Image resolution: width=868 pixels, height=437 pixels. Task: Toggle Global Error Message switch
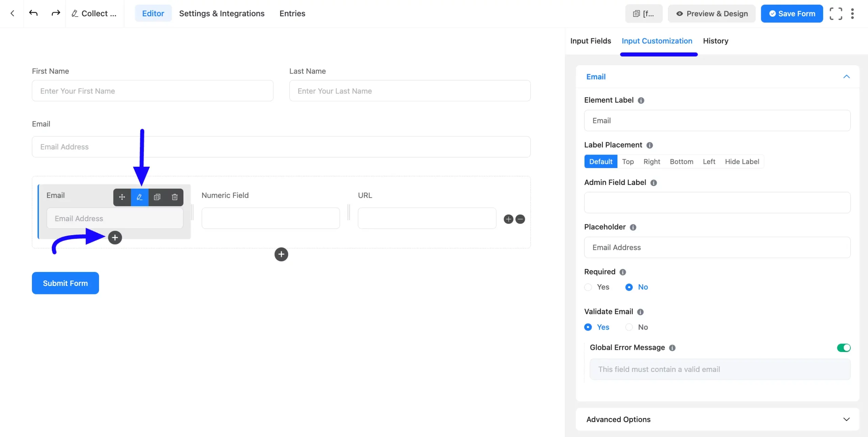pos(844,348)
